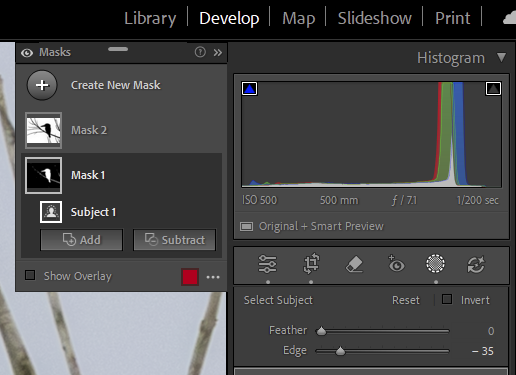The image size is (516, 375).
Task: Click the Edge value -35
Action: pos(483,351)
